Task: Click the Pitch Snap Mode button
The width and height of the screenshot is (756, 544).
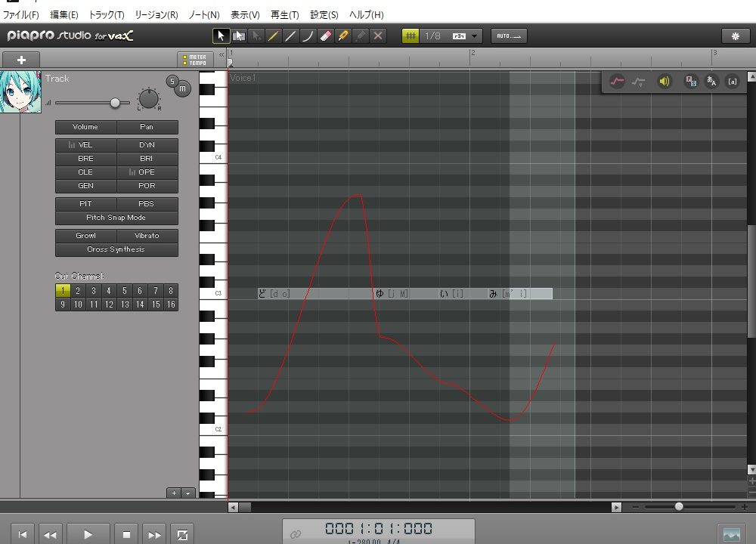Action: (116, 218)
